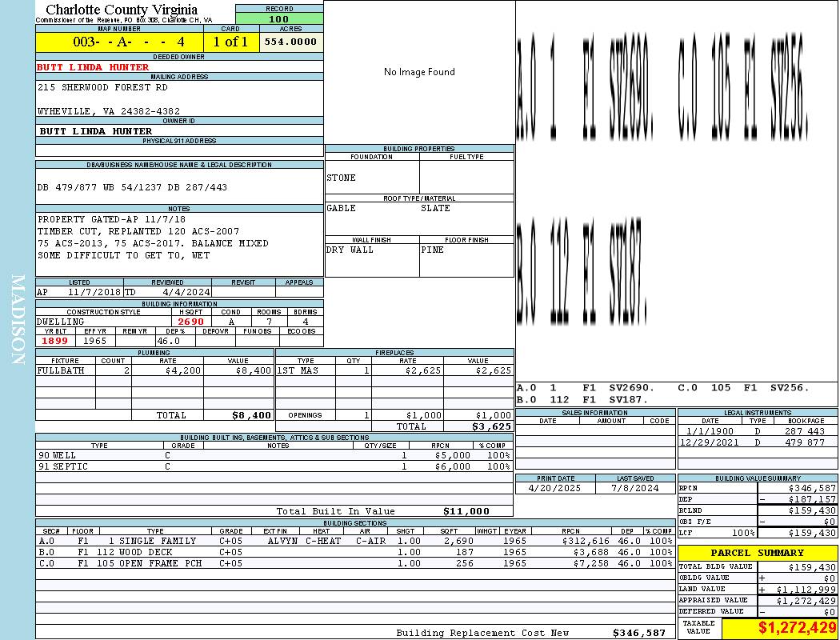Screen dimensions: 840x640
Task: Click note TIMBER CUT, REPLANTED 120 ACS-2007
Action: click(138, 231)
